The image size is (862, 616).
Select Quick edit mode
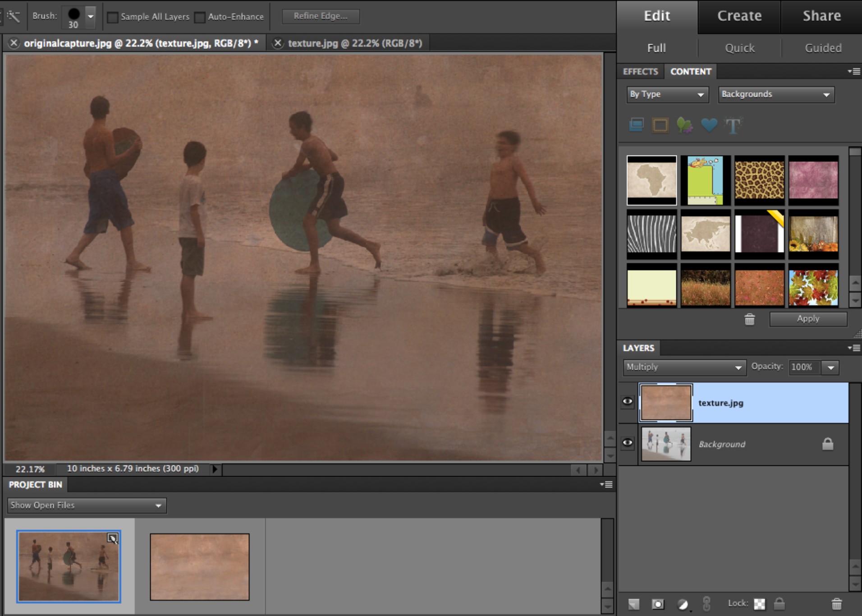tap(739, 48)
